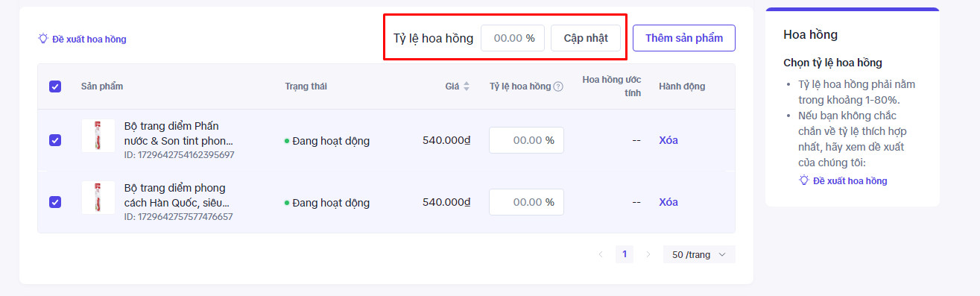Image resolution: width=980 pixels, height=296 pixels.
Task: Open commission suggestion link with lightbulb above the table
Action: [x=82, y=39]
